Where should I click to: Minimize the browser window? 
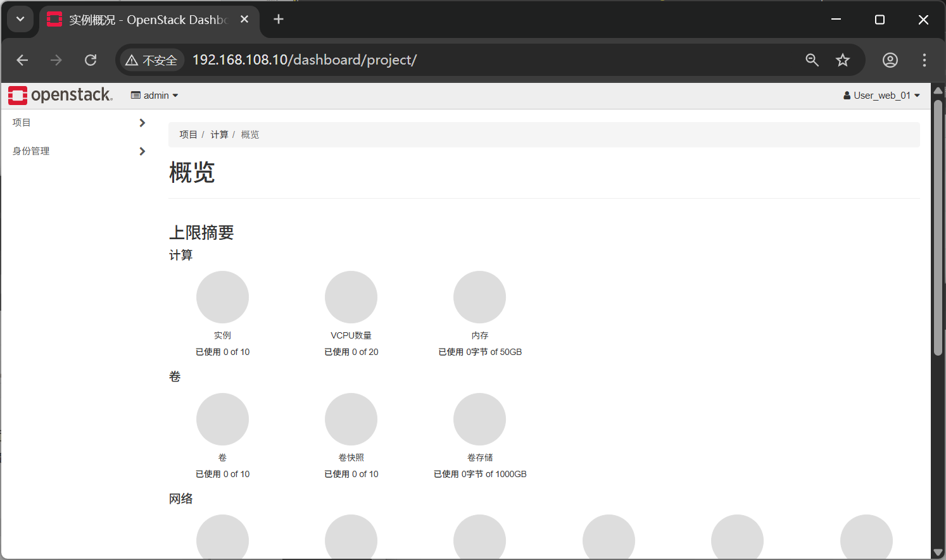pyautogui.click(x=836, y=20)
